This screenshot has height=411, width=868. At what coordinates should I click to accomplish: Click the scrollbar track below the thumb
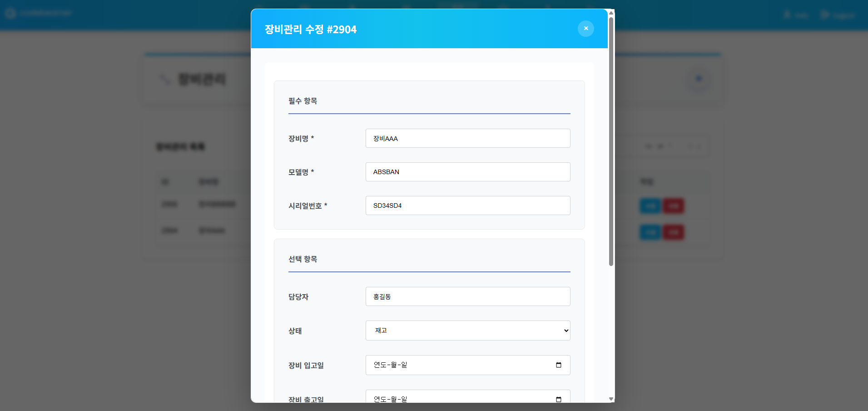coord(611,327)
